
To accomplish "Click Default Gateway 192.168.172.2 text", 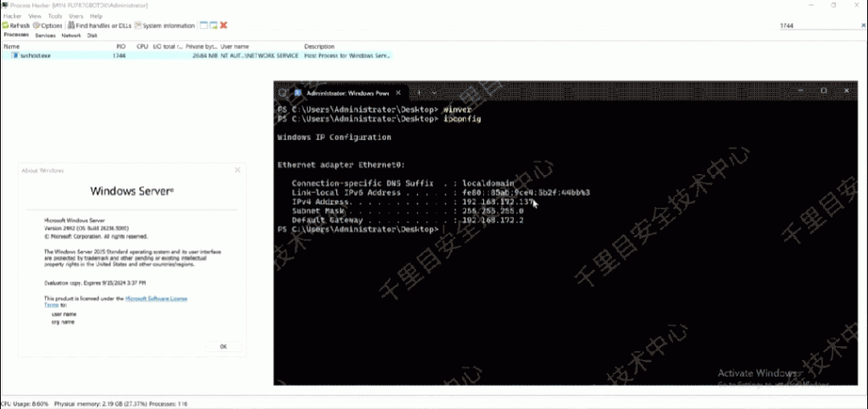I will (492, 221).
